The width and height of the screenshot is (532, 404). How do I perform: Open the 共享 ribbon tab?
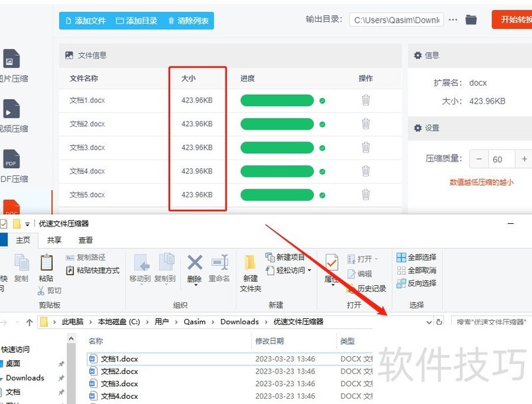[55, 241]
